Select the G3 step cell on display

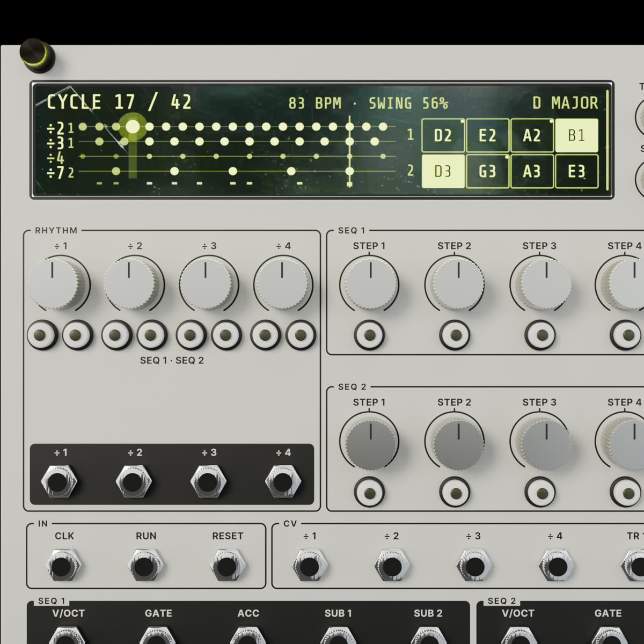(488, 171)
